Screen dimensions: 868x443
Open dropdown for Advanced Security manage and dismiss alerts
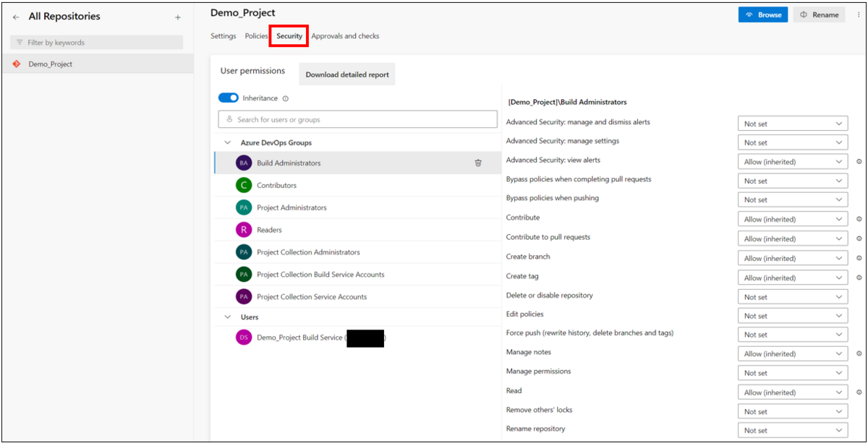coord(793,124)
